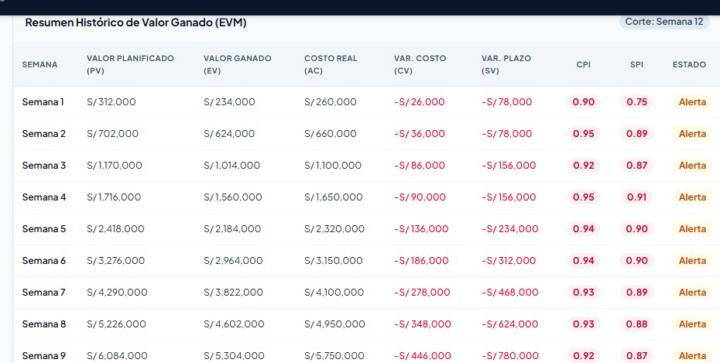Click the Alerta status in Semana 6 row
Screen dimensions: 720x363
(x=692, y=260)
